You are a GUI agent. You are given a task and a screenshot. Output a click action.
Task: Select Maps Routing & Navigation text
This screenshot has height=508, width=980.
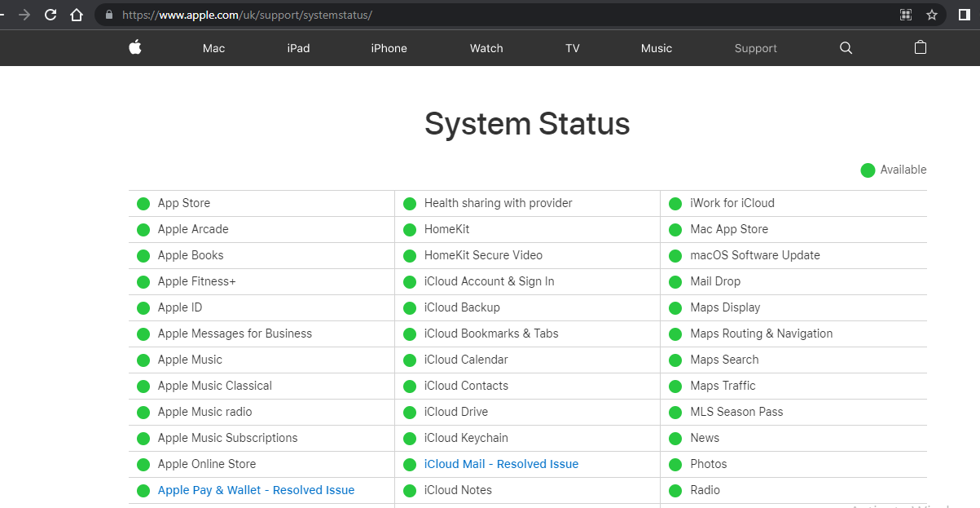[762, 334]
